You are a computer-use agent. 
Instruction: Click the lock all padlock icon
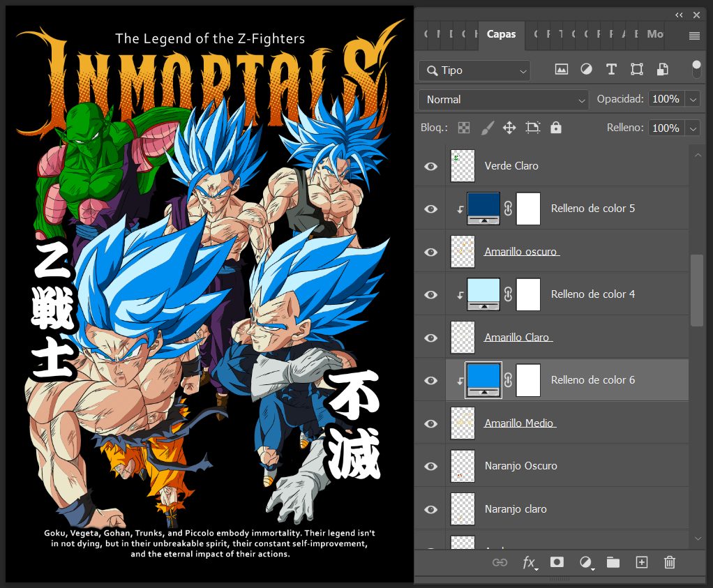pyautogui.click(x=555, y=128)
